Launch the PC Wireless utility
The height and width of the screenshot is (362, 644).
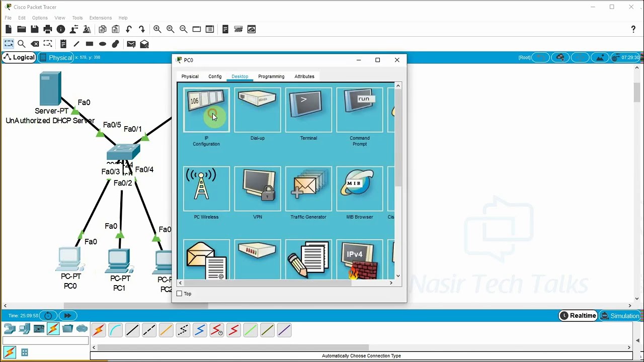point(206,189)
